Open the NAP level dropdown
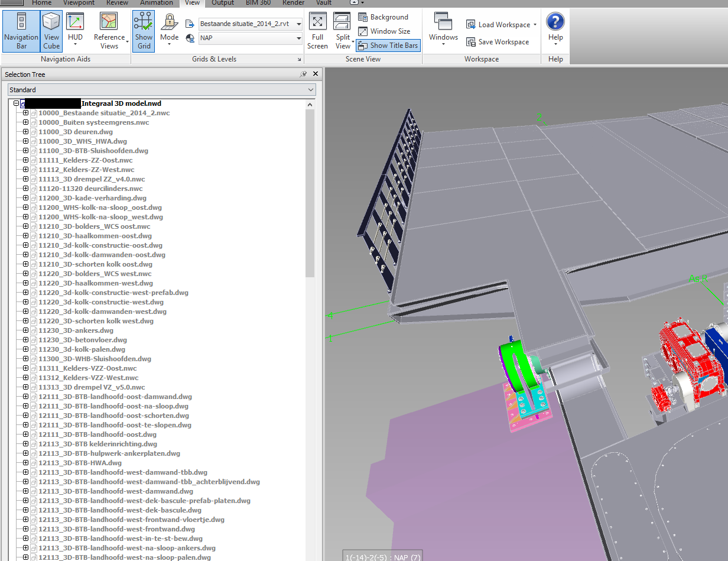This screenshot has height=561, width=728. (x=298, y=38)
